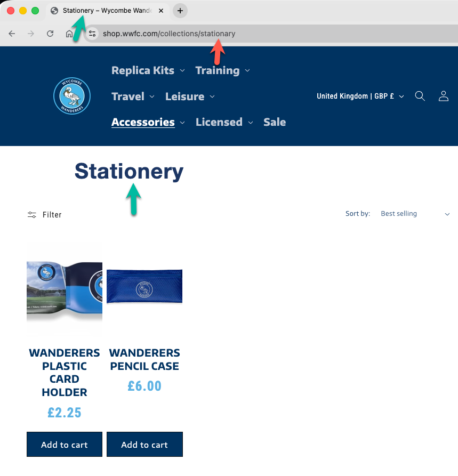This screenshot has height=476, width=458.
Task: Open the Wanderers Plastic Card Holder title link
Action: [x=65, y=373]
